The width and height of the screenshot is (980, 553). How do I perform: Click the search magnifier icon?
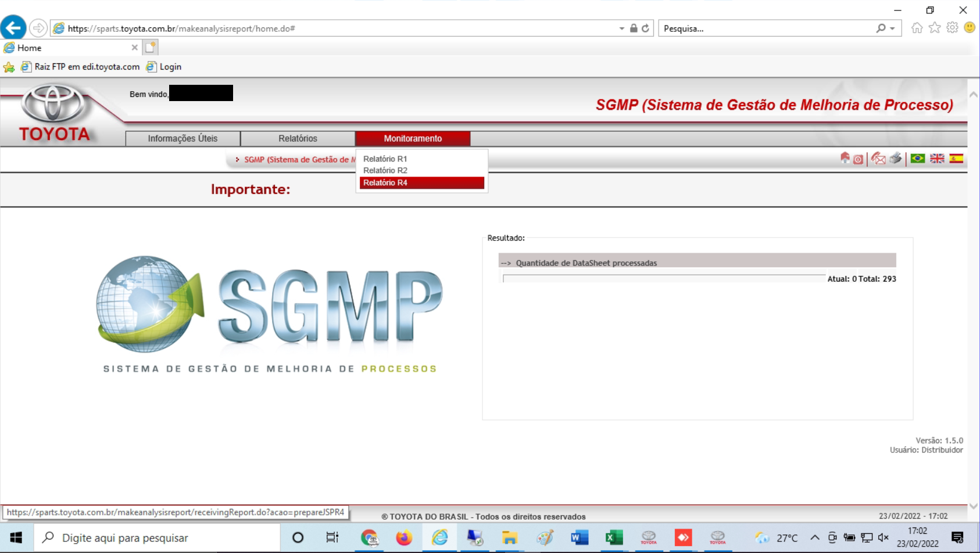pyautogui.click(x=881, y=28)
